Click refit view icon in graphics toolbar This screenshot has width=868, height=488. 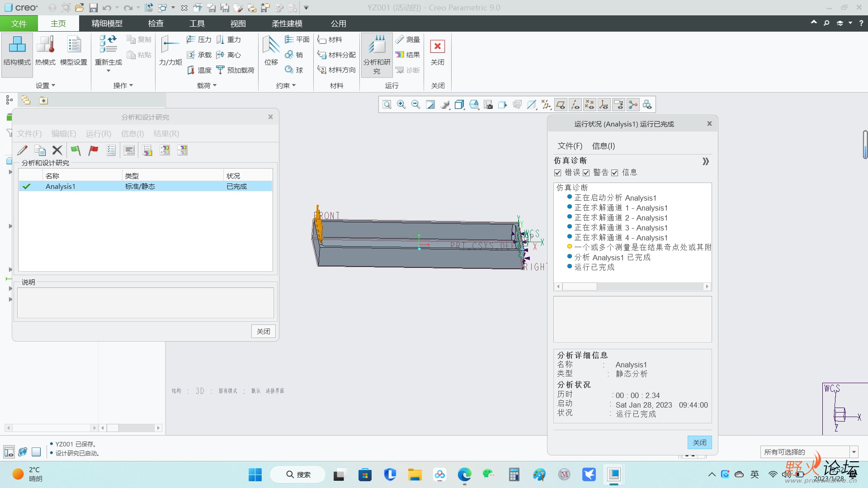[387, 105]
